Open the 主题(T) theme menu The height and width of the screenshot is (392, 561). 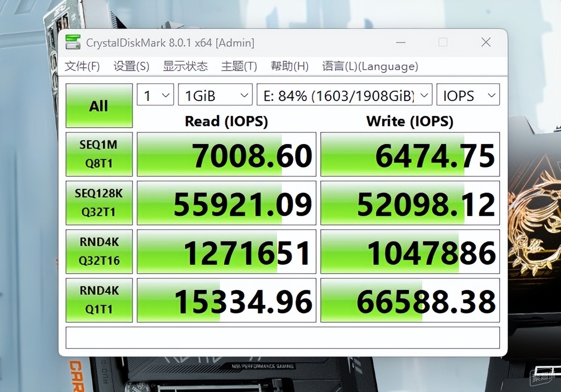(239, 66)
